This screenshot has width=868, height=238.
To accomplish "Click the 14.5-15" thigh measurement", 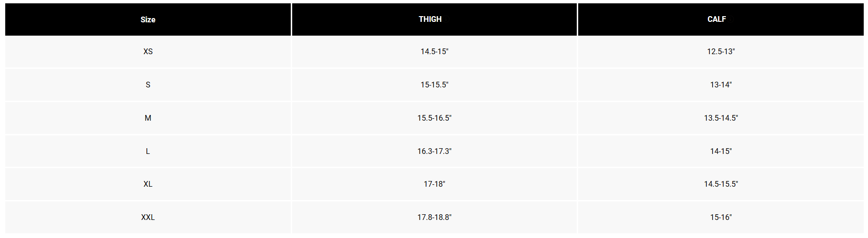I will pos(434,52).
